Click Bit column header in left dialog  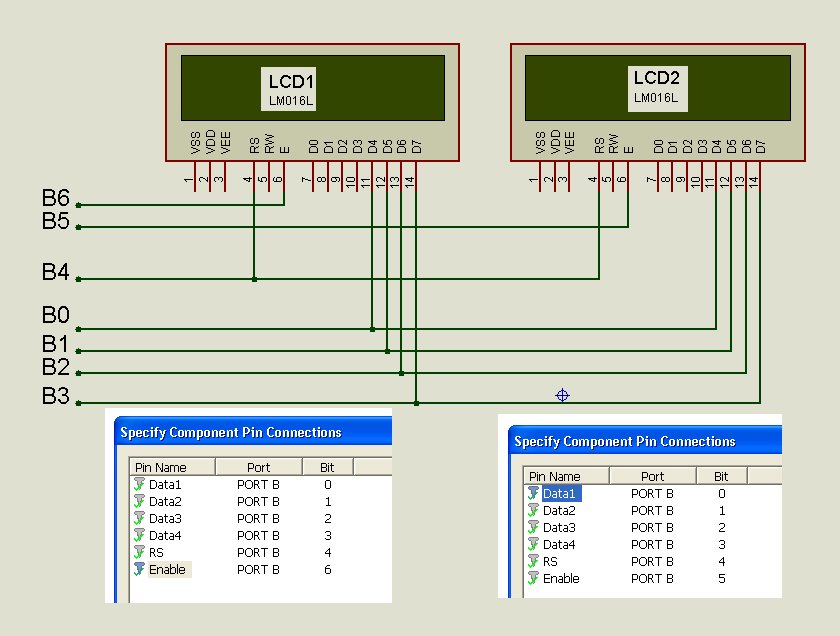[x=327, y=467]
